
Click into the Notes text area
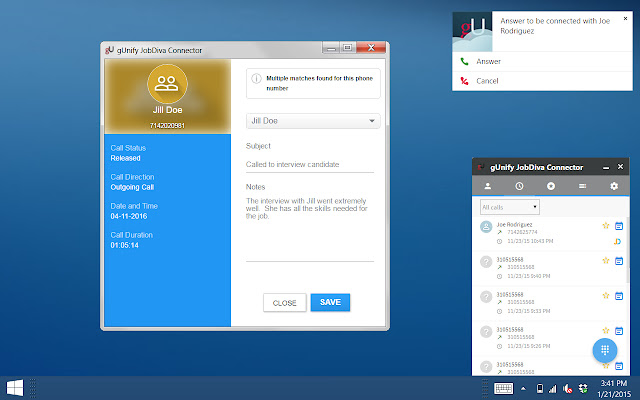(310, 229)
